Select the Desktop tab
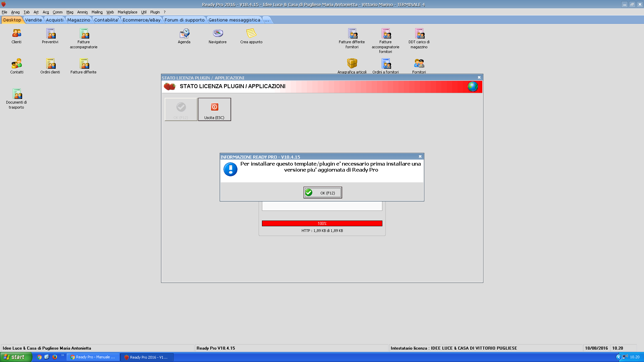The width and height of the screenshot is (644, 362). tap(12, 20)
